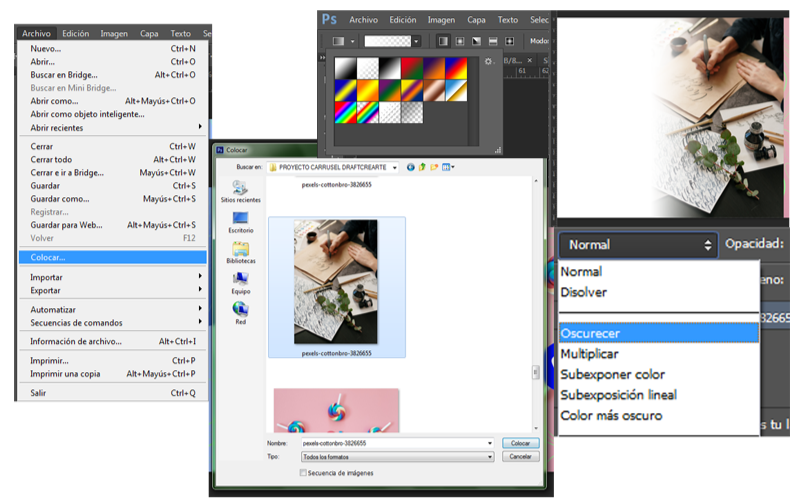Click the gradient picker resize grip
Screen dimensions: 800x502
(x=497, y=149)
